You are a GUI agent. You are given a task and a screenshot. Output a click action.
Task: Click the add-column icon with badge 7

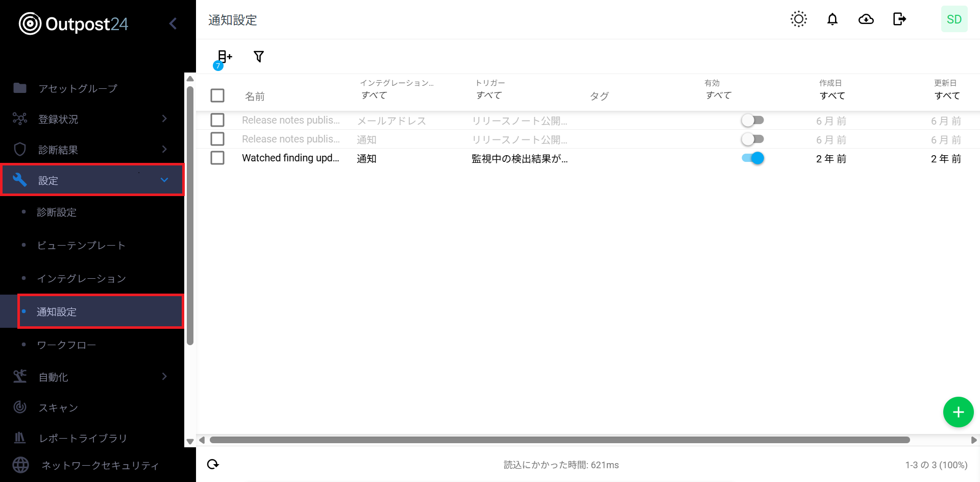[224, 57]
